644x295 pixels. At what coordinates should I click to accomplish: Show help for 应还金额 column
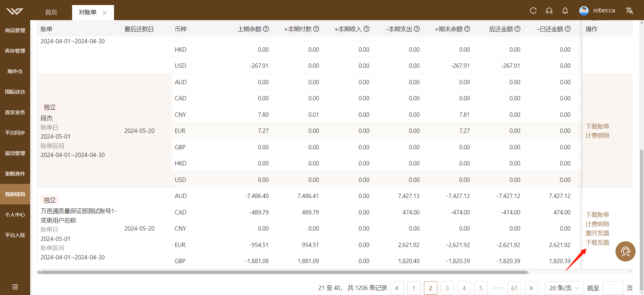tap(518, 29)
